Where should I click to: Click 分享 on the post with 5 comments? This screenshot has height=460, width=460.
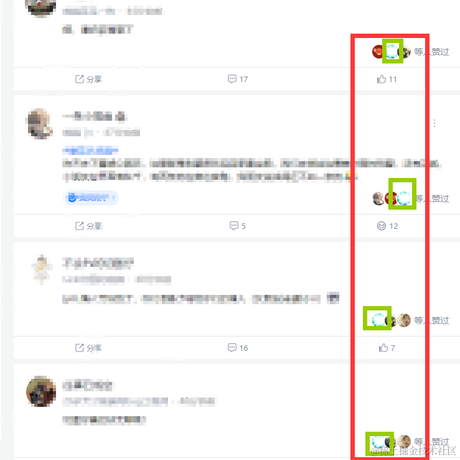point(88,226)
